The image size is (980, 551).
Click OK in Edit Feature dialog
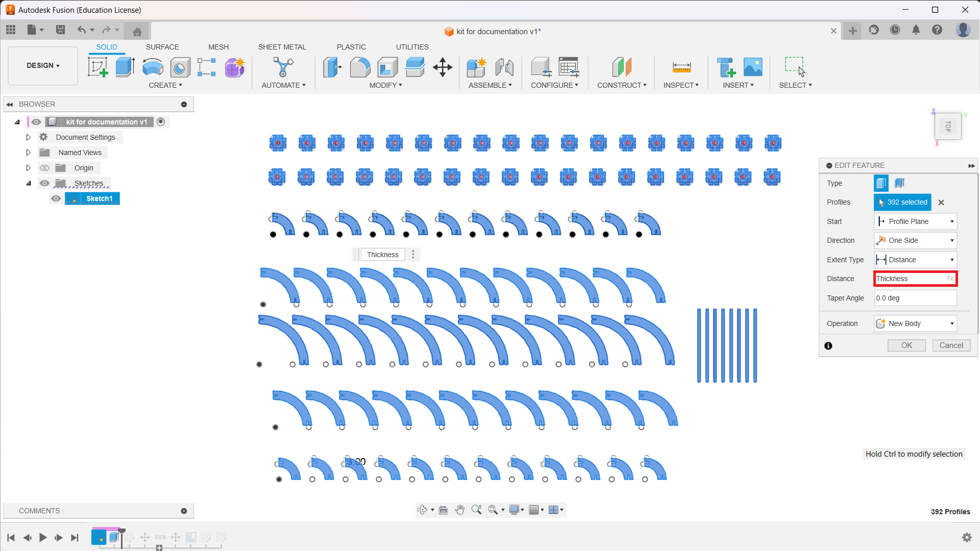tap(906, 345)
